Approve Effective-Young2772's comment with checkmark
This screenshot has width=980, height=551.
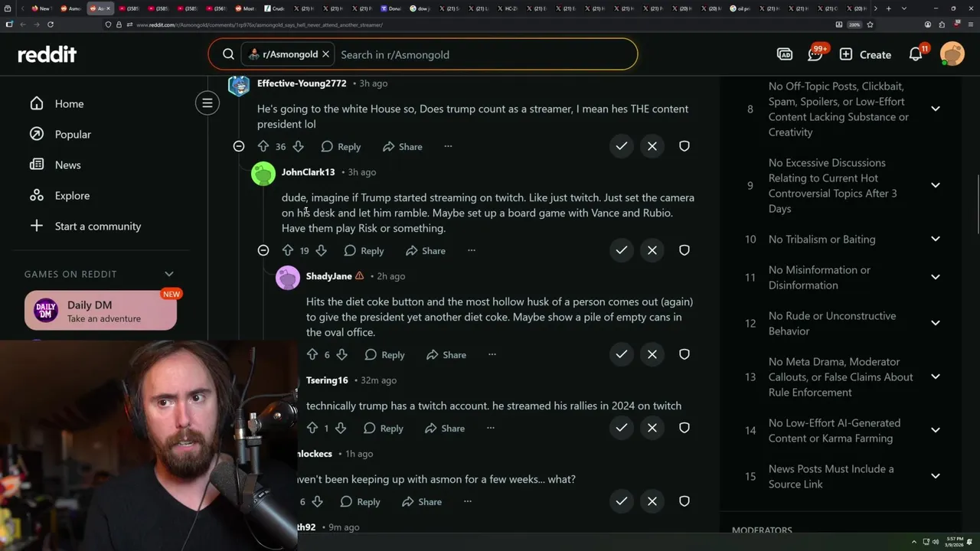click(622, 146)
